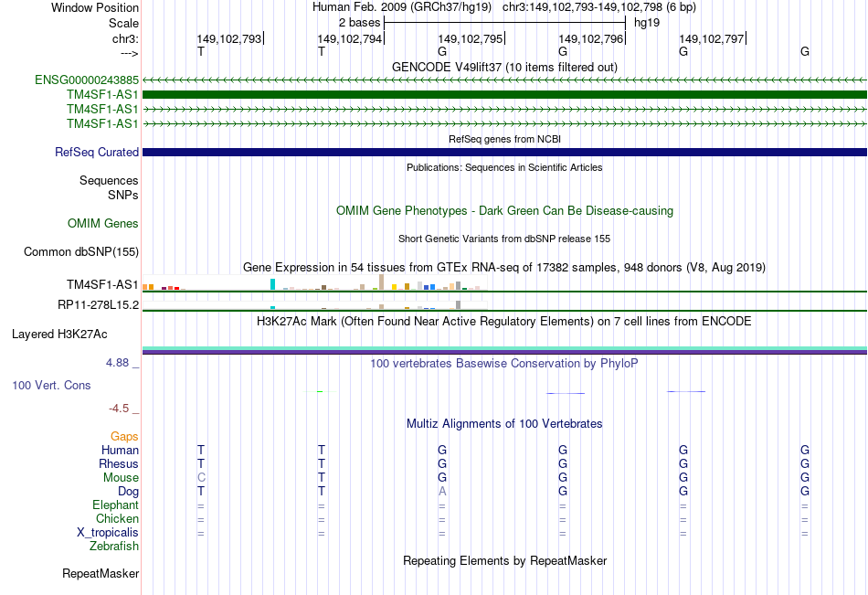Click the Dog alignment row label

click(128, 492)
